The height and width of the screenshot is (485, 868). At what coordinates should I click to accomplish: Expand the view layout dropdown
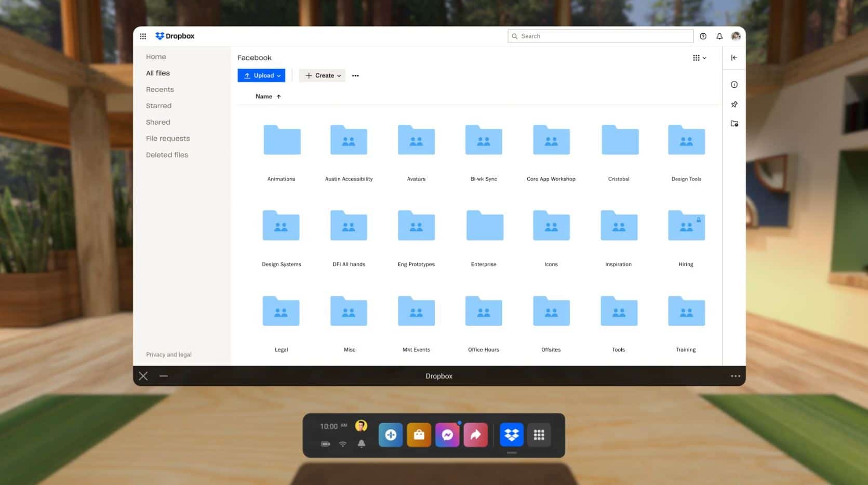click(x=700, y=58)
